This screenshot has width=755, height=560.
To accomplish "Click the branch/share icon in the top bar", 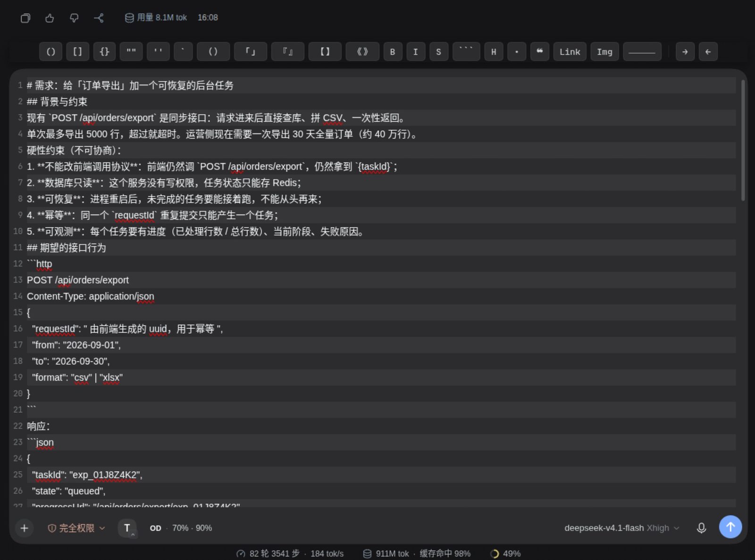I will click(99, 18).
